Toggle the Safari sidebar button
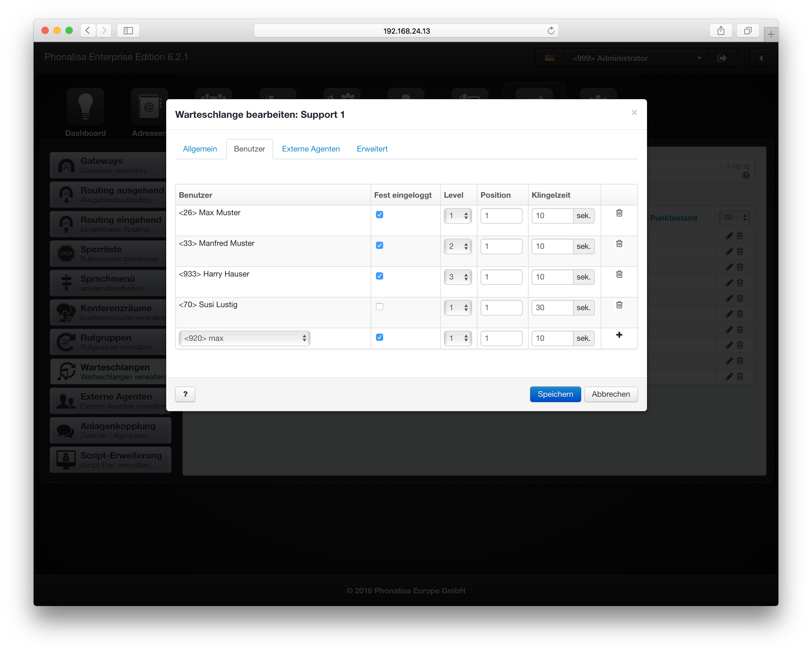 (x=128, y=31)
